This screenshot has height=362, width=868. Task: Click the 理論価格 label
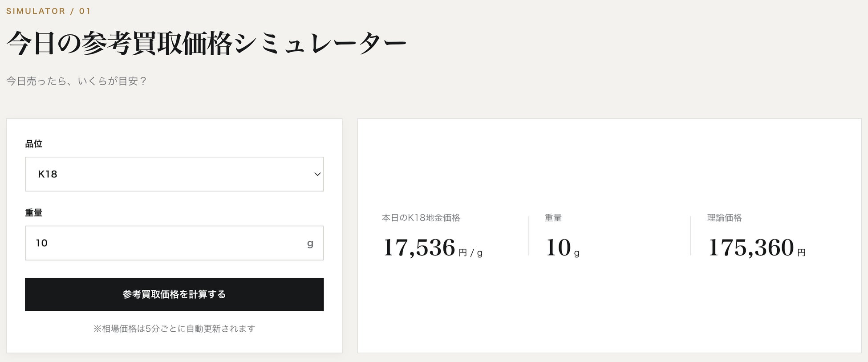click(x=725, y=218)
